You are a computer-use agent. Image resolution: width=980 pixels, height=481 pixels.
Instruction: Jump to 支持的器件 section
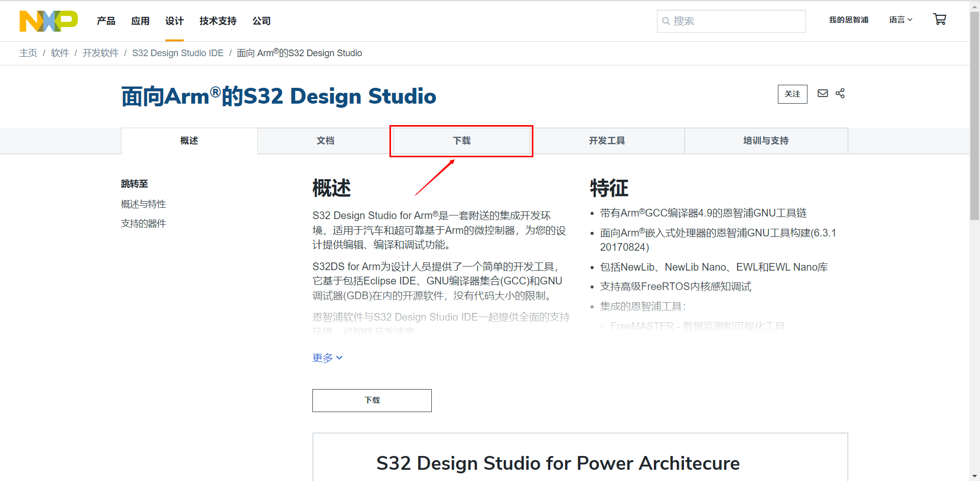[143, 223]
